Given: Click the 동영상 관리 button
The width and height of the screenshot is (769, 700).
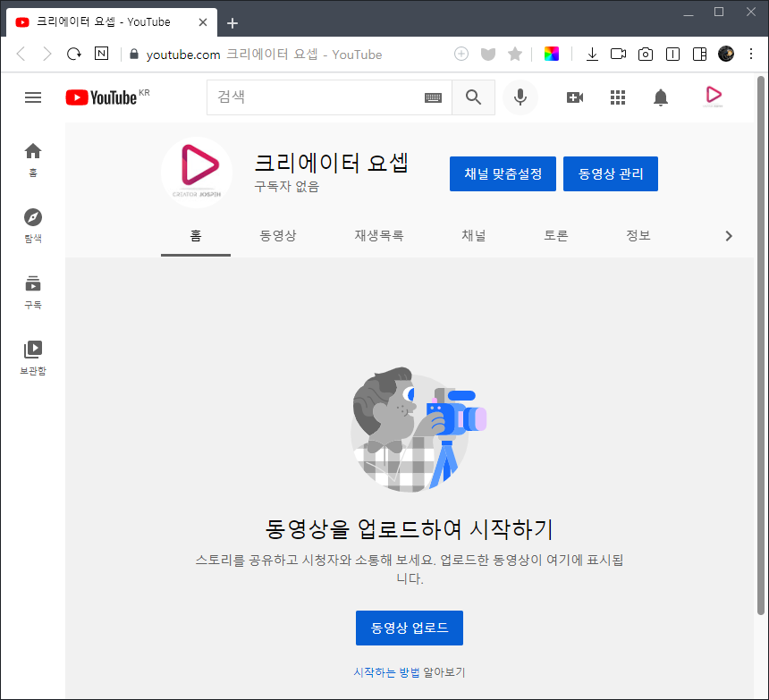Looking at the screenshot, I should coord(611,174).
